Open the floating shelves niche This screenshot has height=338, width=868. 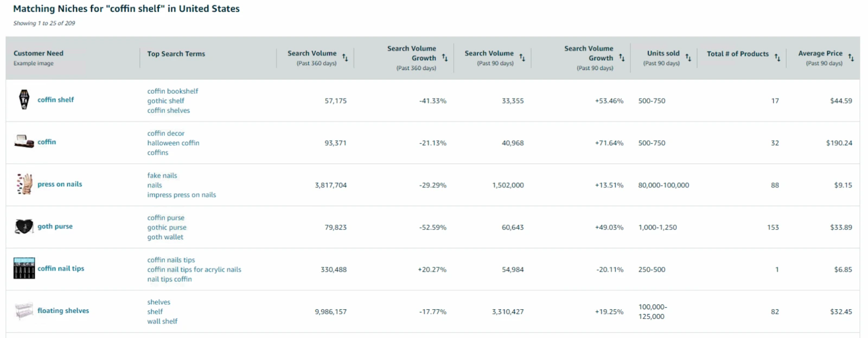63,311
